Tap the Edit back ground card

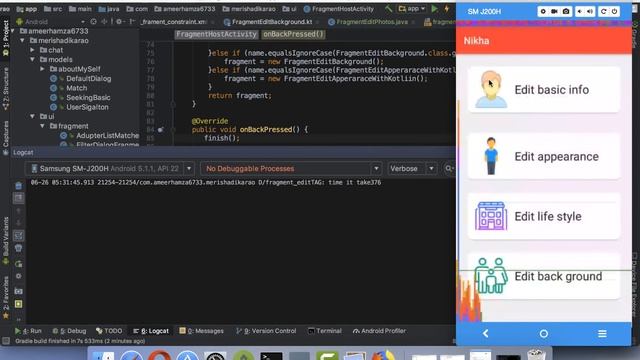coord(544,276)
